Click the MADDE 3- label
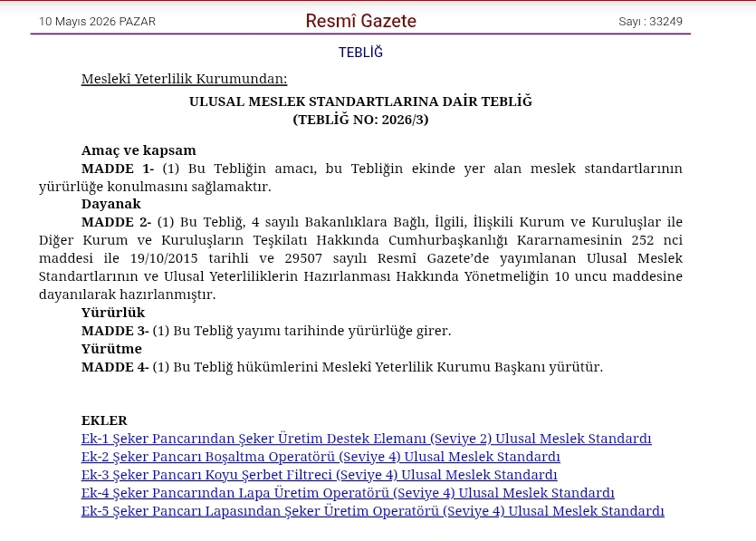This screenshot has width=756, height=541. pos(115,331)
